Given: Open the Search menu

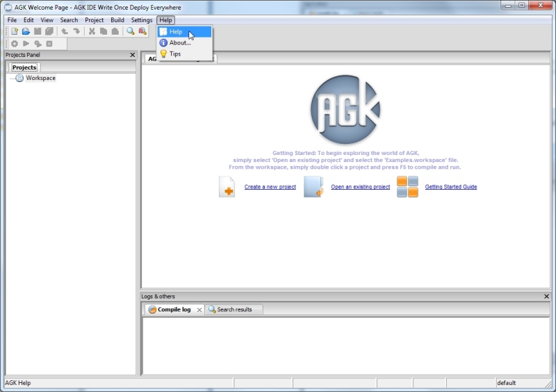Looking at the screenshot, I should 69,20.
